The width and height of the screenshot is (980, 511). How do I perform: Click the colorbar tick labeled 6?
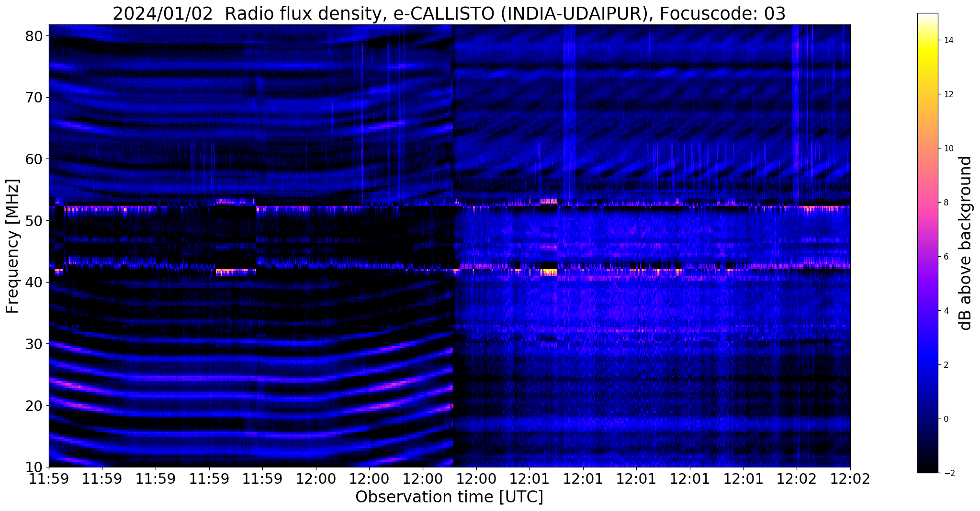pyautogui.click(x=946, y=257)
